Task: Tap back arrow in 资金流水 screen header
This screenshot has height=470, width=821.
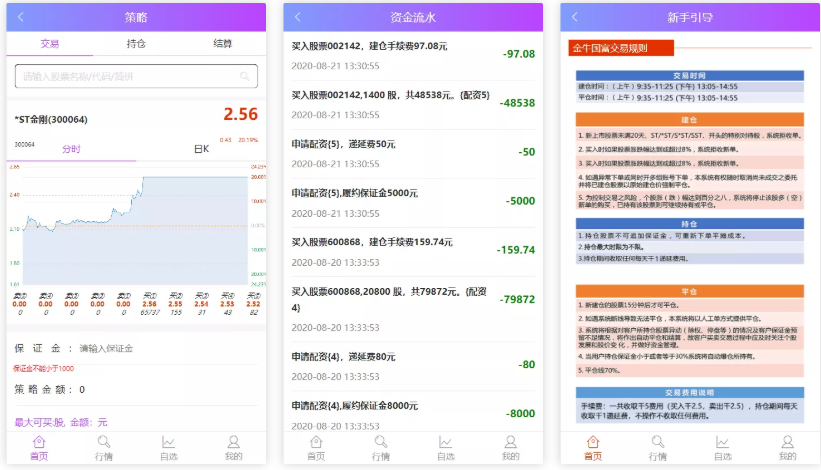Action: point(297,18)
